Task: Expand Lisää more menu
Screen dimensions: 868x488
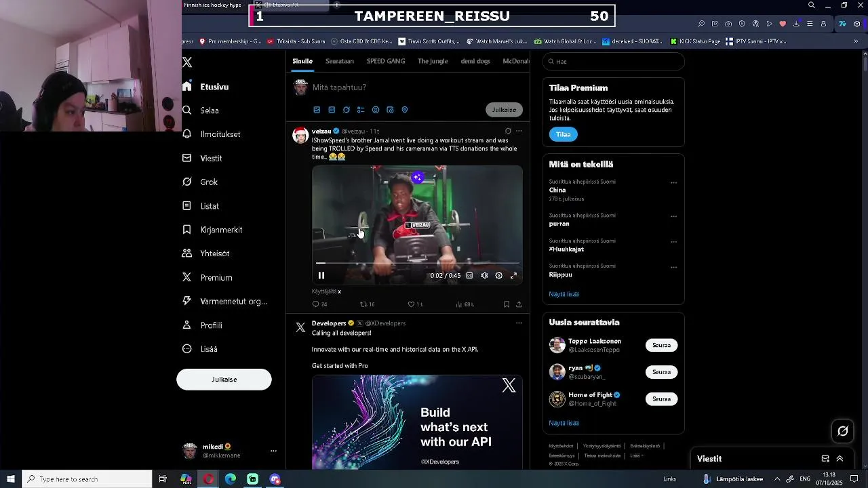Action: coord(200,349)
